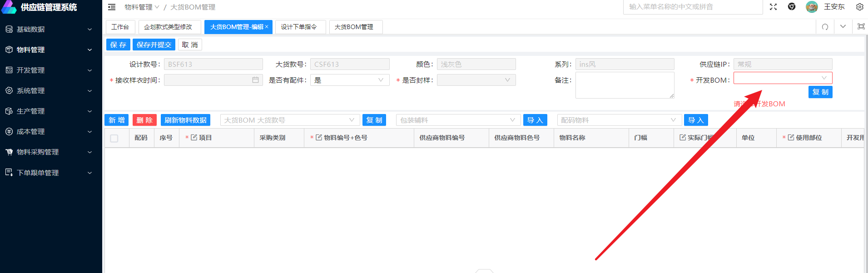The image size is (868, 273).
Task: Click the edit icon in 项目 column header
Action: (194, 138)
